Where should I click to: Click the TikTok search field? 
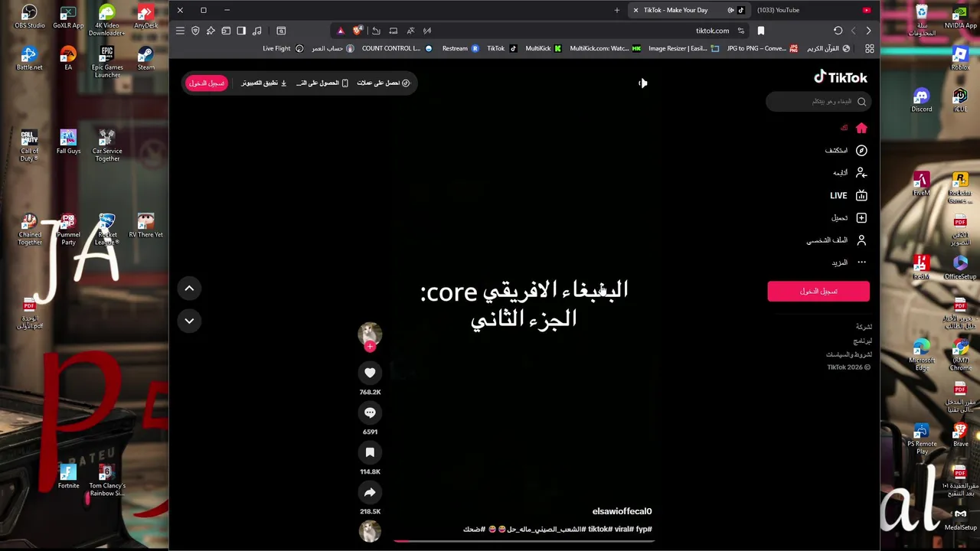[x=818, y=101]
